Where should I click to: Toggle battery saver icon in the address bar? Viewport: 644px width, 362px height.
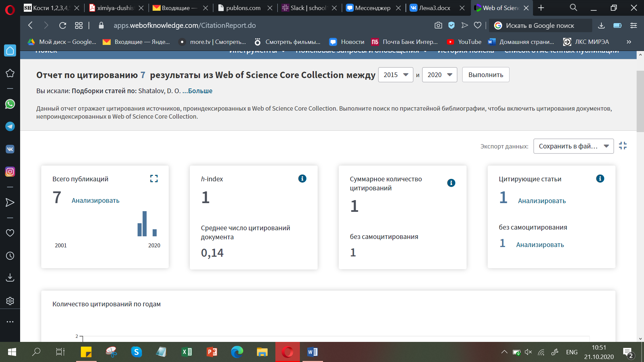coord(617,25)
